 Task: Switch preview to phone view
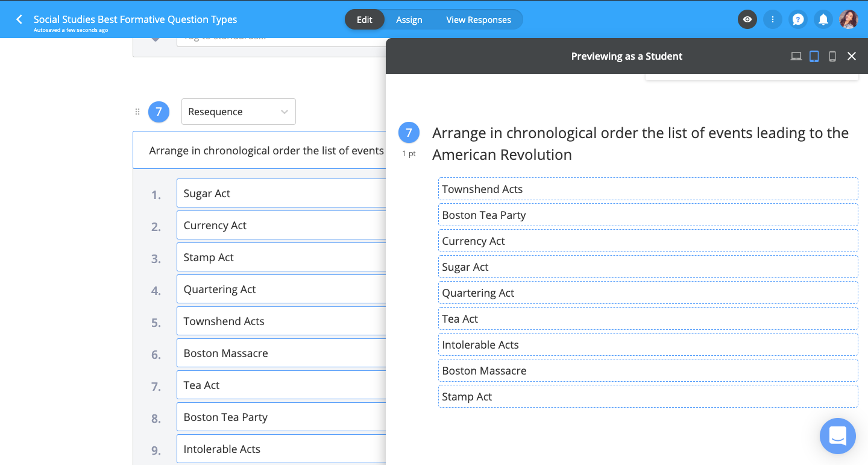pos(832,56)
